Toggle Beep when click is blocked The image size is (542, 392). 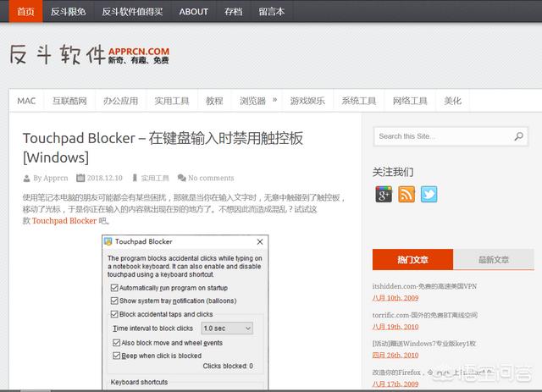(117, 356)
